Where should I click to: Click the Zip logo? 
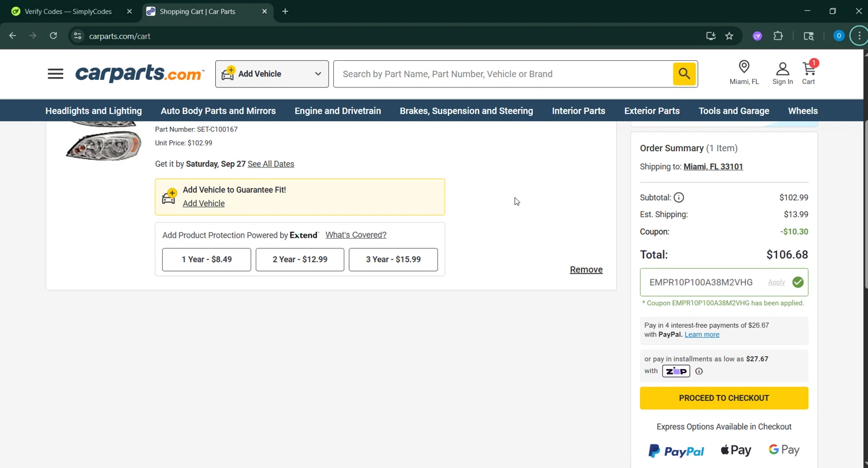pyautogui.click(x=676, y=371)
